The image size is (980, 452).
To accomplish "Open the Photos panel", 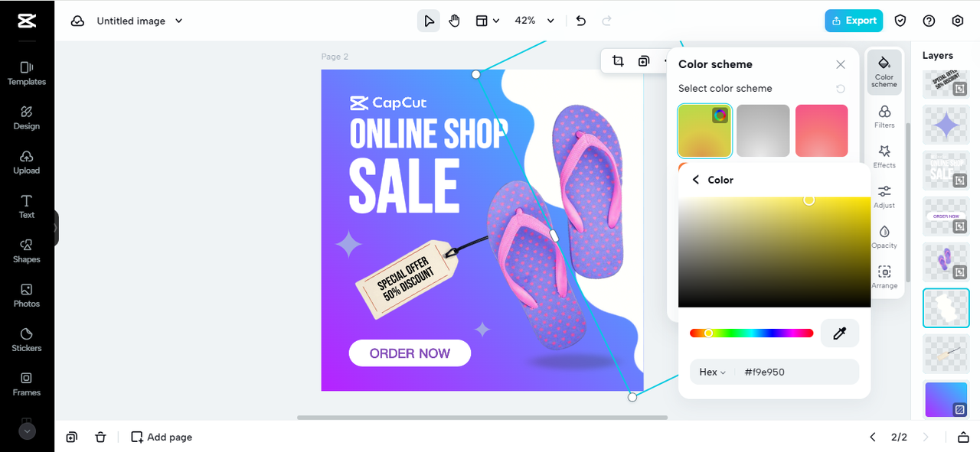I will (x=27, y=295).
